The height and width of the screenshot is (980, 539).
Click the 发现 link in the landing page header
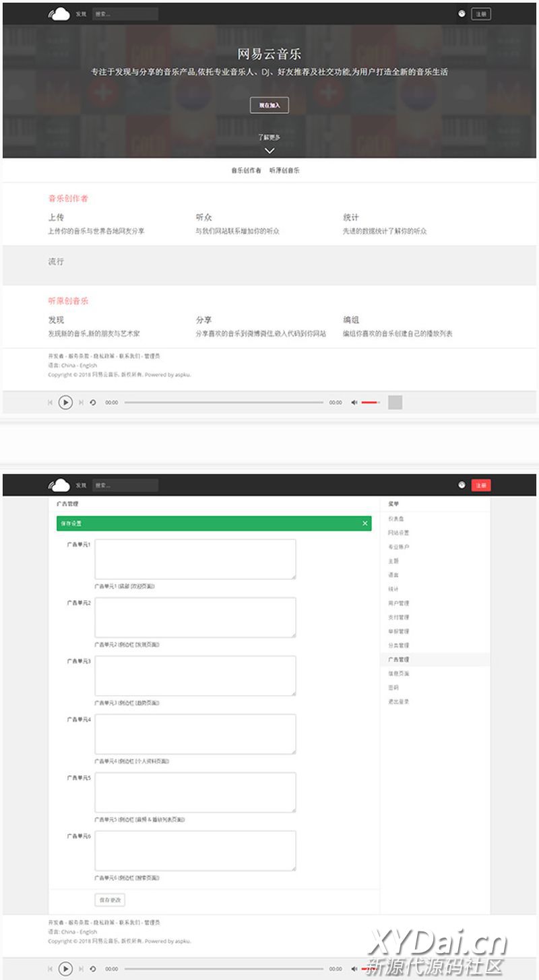(x=81, y=13)
